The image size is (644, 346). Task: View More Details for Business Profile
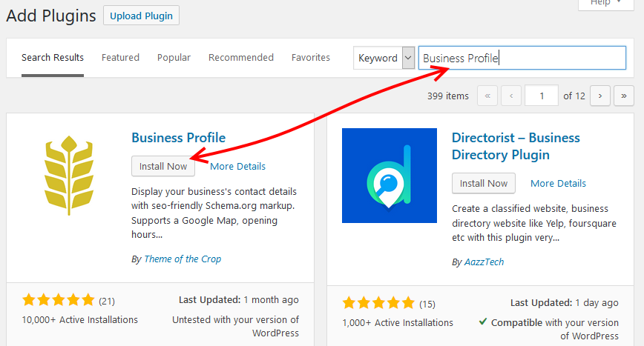tap(238, 167)
